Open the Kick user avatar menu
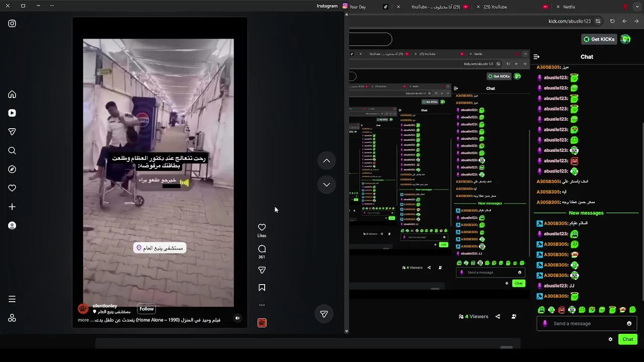 pyautogui.click(x=625, y=39)
